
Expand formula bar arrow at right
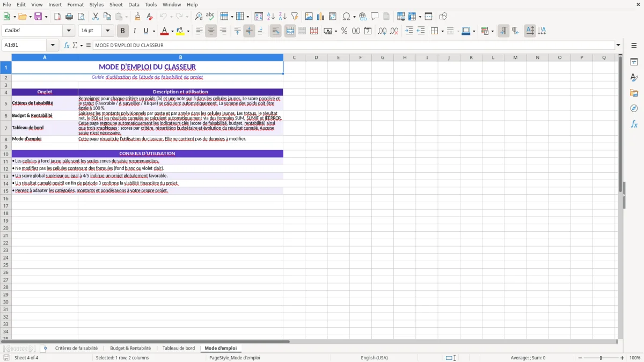[x=618, y=46]
